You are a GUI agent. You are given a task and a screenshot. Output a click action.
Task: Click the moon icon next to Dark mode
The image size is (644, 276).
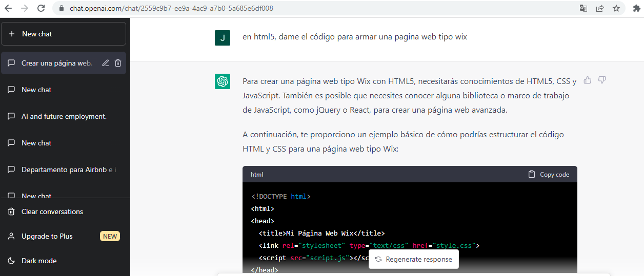[x=11, y=261]
